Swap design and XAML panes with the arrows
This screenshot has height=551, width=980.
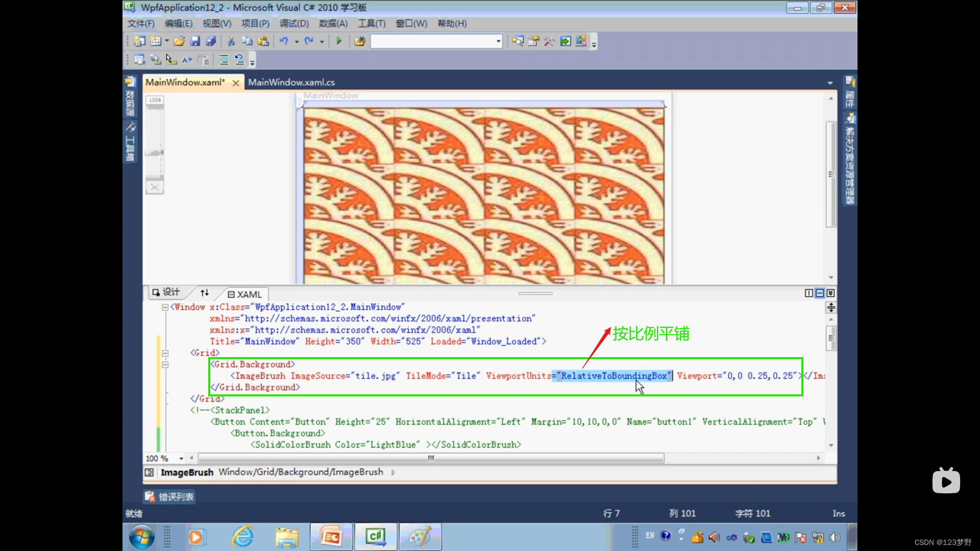(x=205, y=293)
